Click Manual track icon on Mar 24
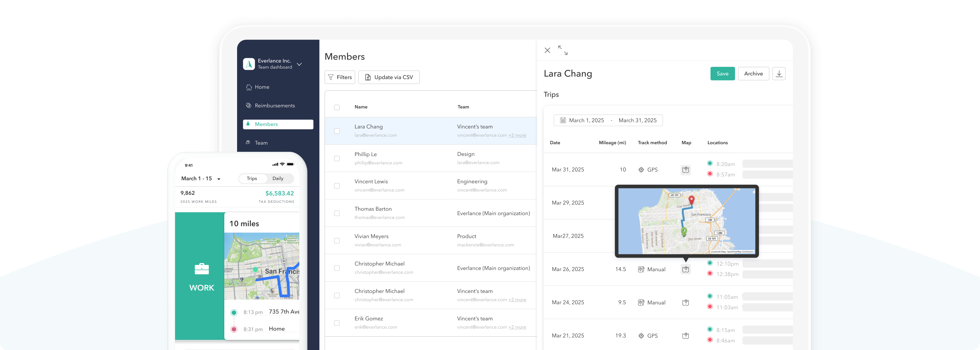Viewport: 980px width, 350px height. tap(641, 302)
